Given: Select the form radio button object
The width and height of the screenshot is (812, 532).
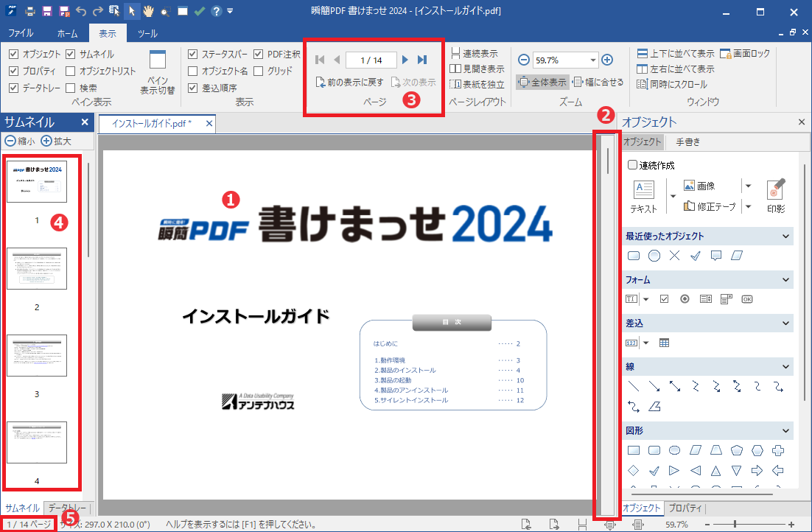Looking at the screenshot, I should 685,299.
